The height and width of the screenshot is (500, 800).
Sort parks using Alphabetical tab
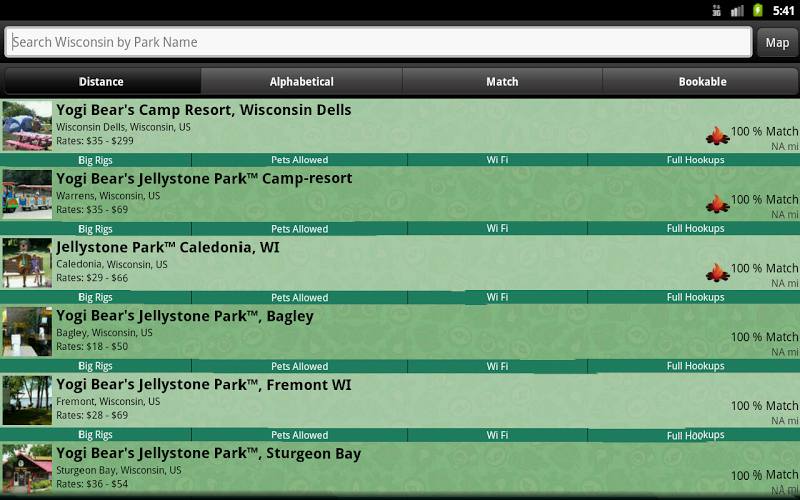click(x=302, y=82)
